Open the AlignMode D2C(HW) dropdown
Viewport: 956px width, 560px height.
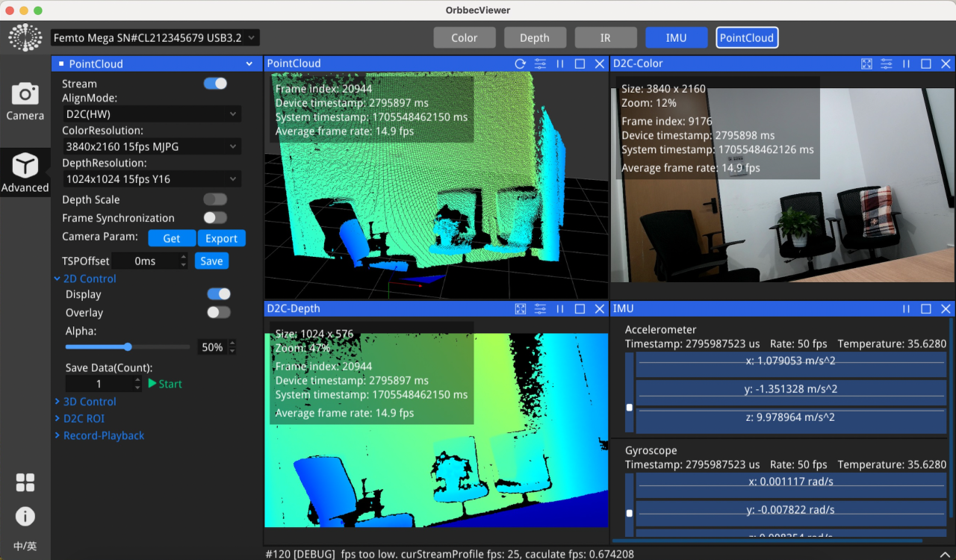click(x=151, y=114)
